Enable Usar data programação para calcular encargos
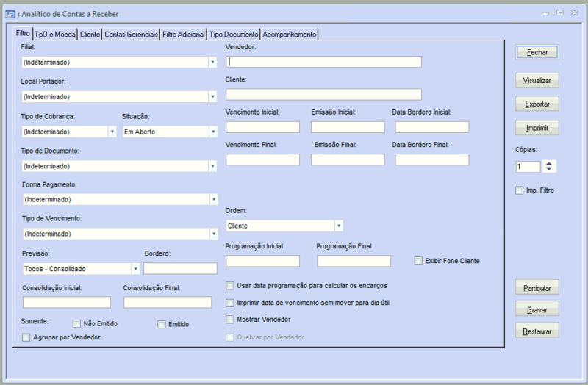Image resolution: width=588 pixels, height=385 pixels. [229, 286]
